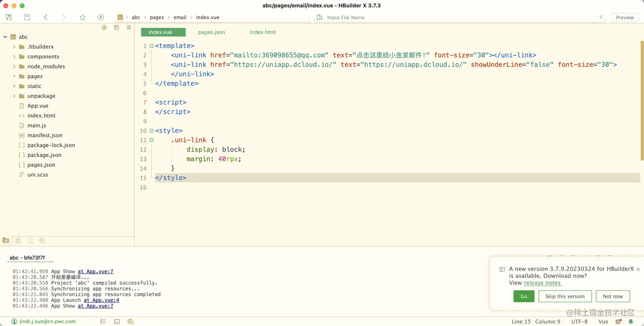The height and width of the screenshot is (326, 644).
Task: Open the terminal icon in the status bar
Action: coord(117,321)
